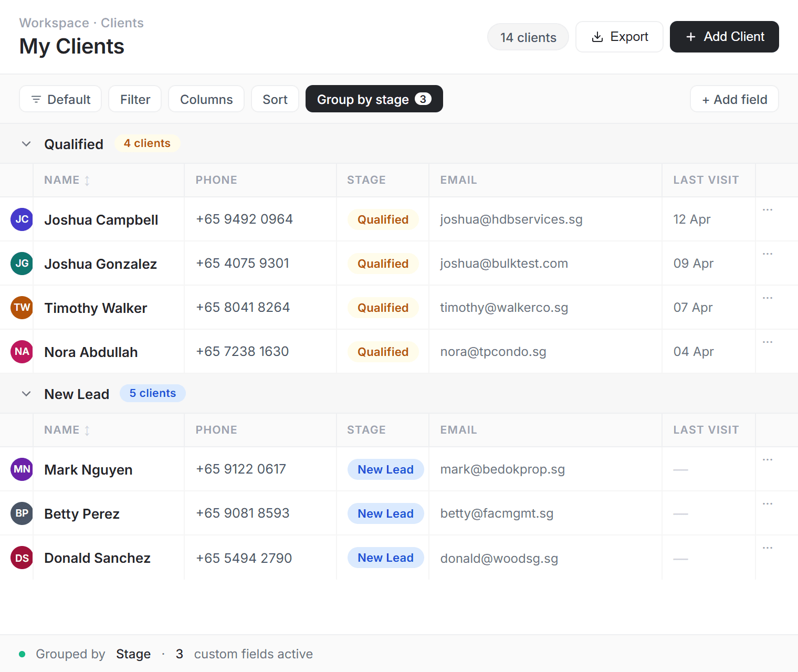Image resolution: width=798 pixels, height=672 pixels.
Task: Click email donald@woodsg.sg
Action: tap(499, 559)
